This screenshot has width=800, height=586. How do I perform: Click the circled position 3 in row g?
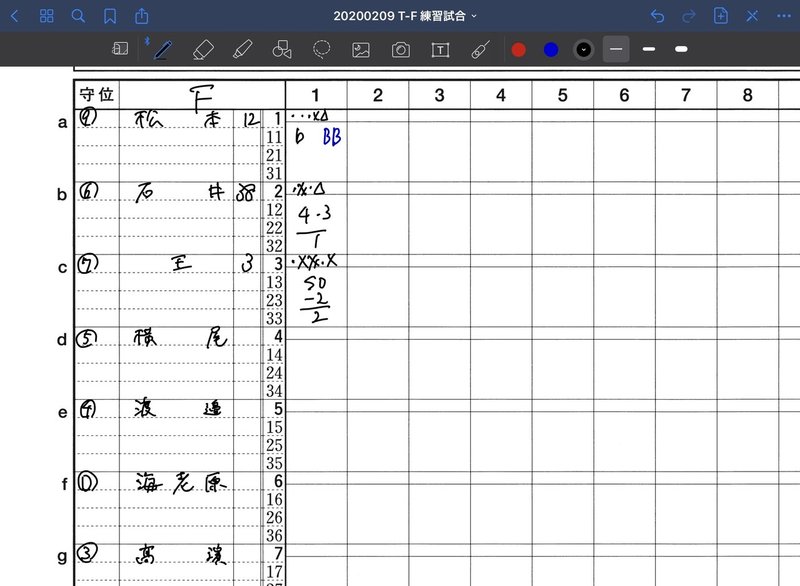tap(87, 553)
